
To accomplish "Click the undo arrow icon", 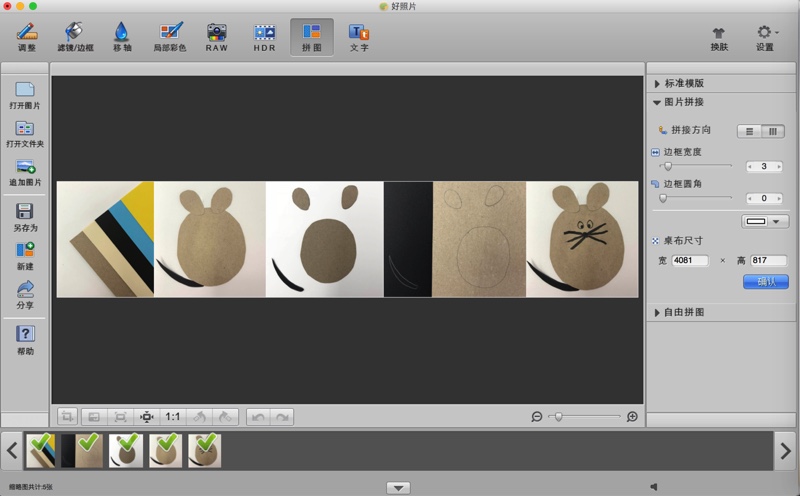I will 258,417.
